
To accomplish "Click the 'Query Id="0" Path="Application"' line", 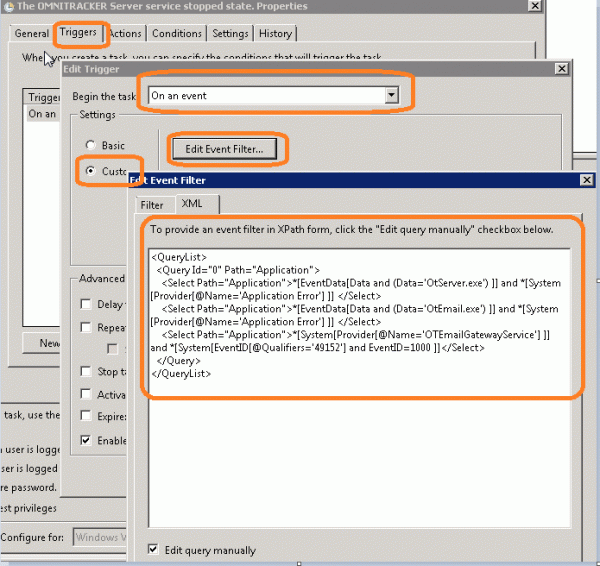I will 238,270.
